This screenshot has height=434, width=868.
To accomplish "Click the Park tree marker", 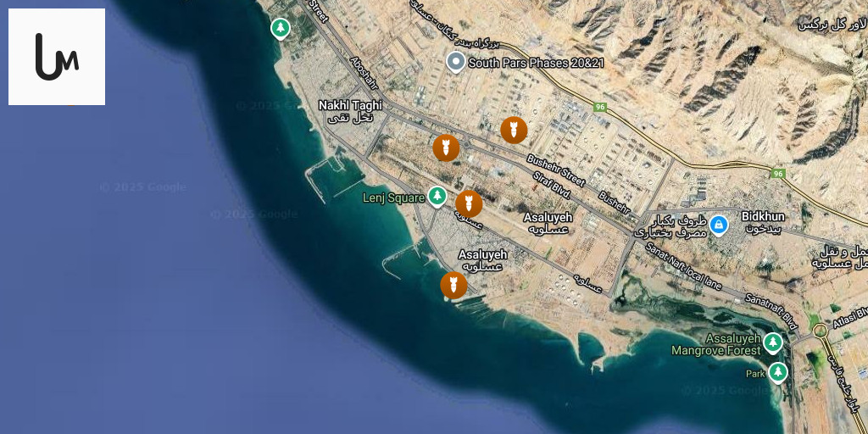I will (778, 373).
